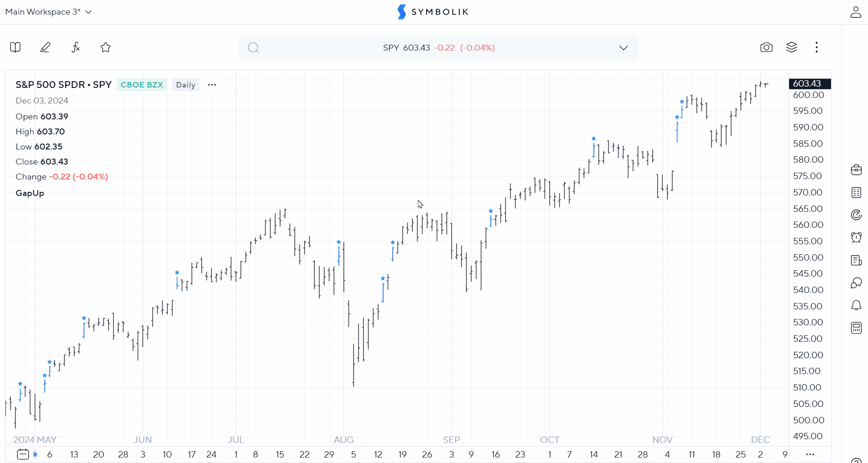The width and height of the screenshot is (868, 463).
Task: Click the Open 603.39 value
Action: 54,117
